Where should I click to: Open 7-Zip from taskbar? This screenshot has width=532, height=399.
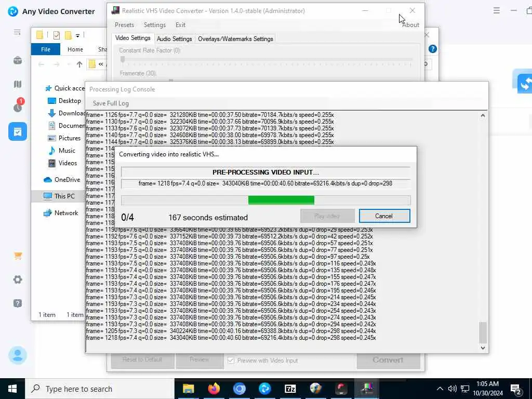click(x=290, y=389)
